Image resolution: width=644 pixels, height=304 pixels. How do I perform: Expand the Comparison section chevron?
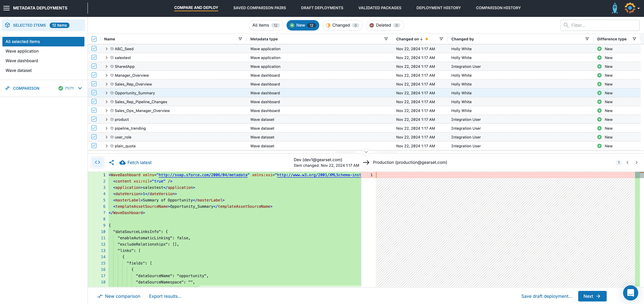[80, 88]
